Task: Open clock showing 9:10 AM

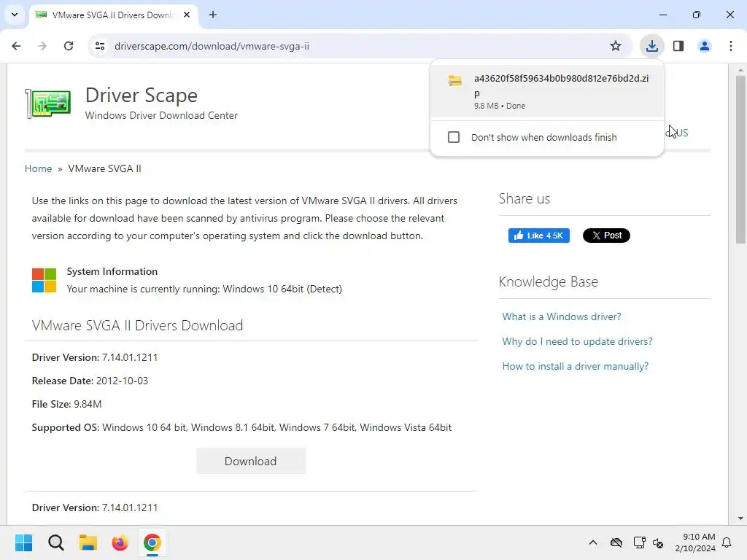Action: (x=695, y=542)
